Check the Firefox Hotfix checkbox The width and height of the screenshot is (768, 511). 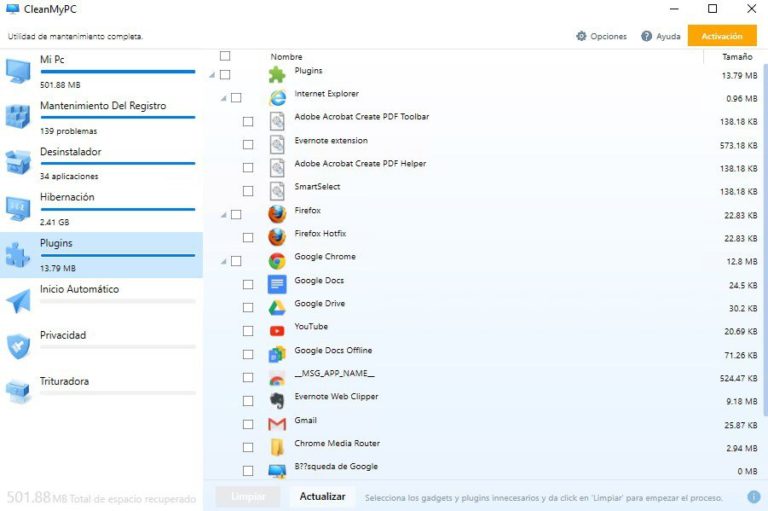248,237
